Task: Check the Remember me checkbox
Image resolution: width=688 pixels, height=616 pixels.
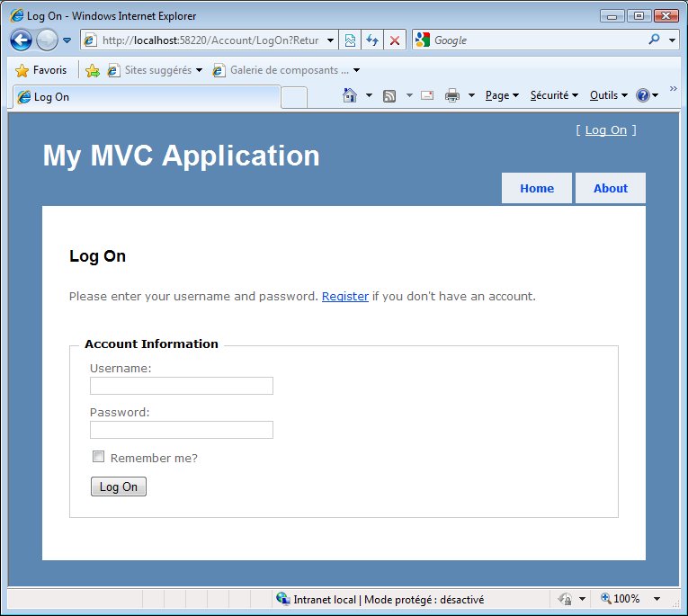Action: click(99, 457)
